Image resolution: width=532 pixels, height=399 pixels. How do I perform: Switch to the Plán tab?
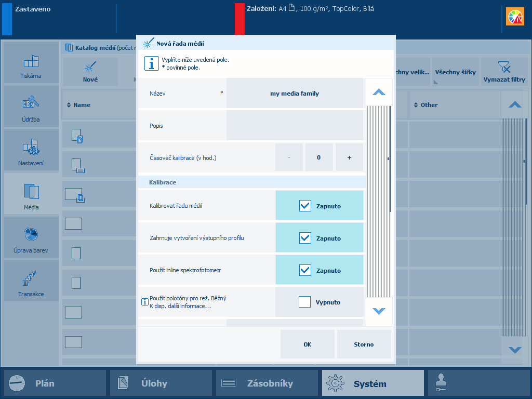pyautogui.click(x=55, y=383)
